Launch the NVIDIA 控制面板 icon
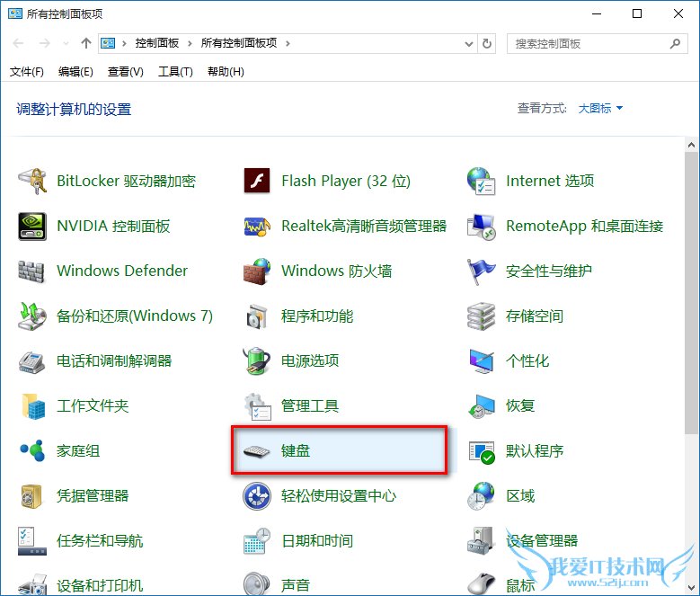This screenshot has width=700, height=596. coord(32,227)
